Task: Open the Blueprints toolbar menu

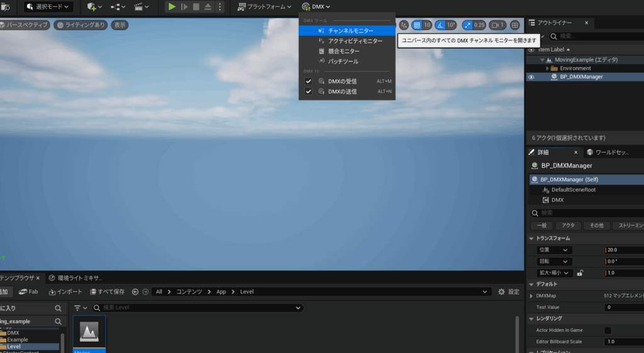Action: point(118,6)
